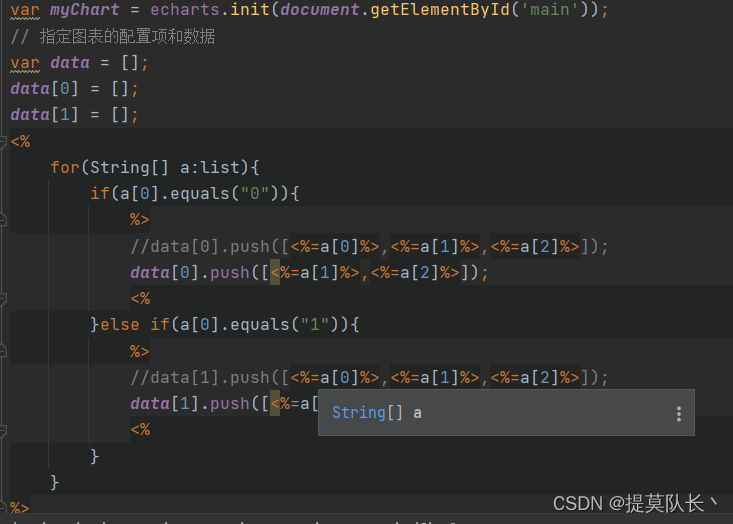
Task: Click the 'data[1] = [];' assignment line
Action: coord(74,115)
